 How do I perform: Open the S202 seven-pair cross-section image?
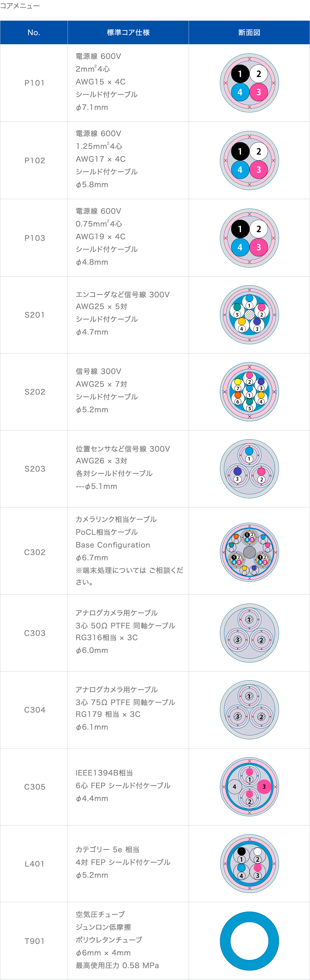point(249,392)
